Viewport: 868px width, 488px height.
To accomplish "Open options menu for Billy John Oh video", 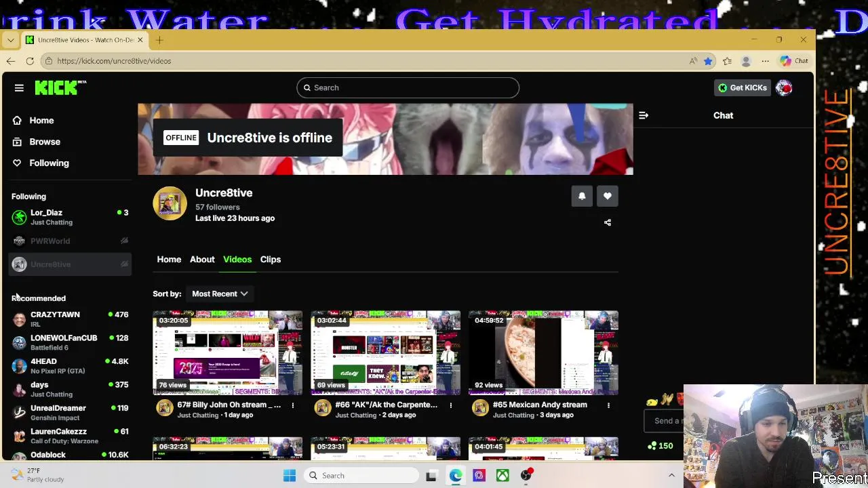I will (x=293, y=405).
